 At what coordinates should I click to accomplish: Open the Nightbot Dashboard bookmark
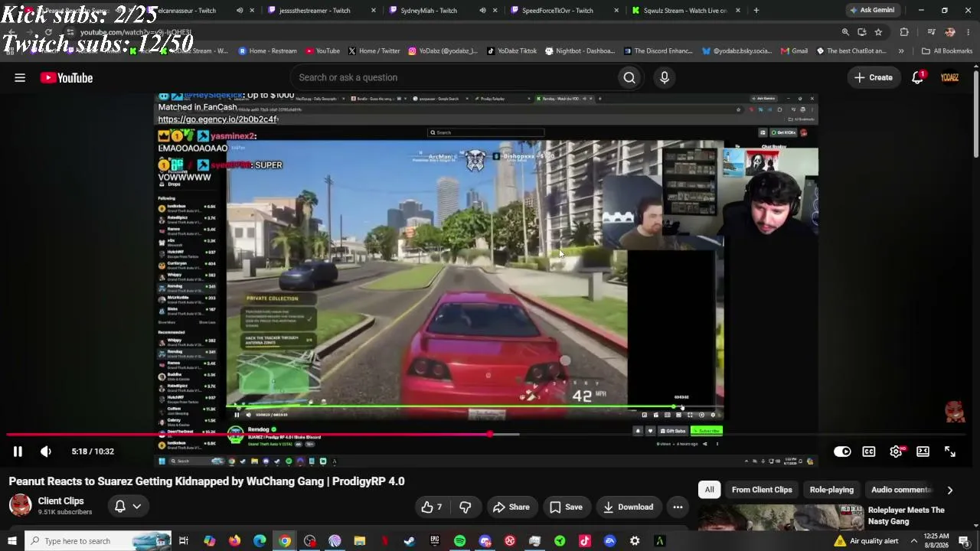(580, 51)
